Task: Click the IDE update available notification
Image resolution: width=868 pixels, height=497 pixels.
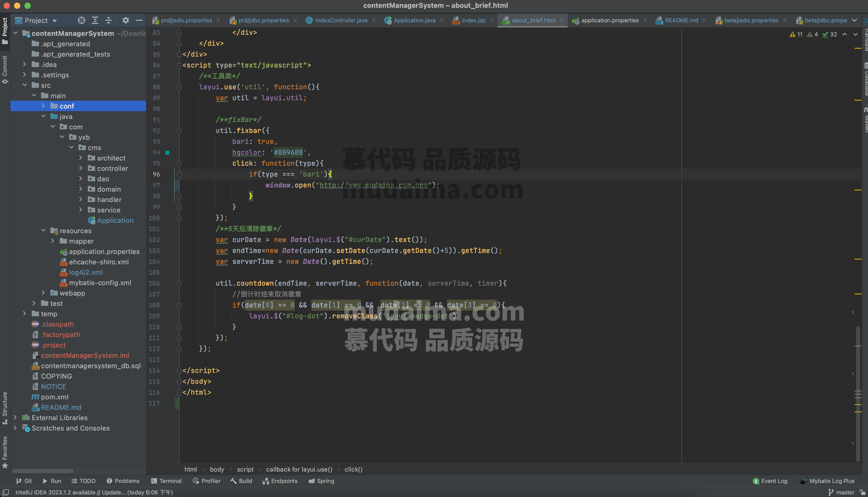Action: click(x=94, y=492)
